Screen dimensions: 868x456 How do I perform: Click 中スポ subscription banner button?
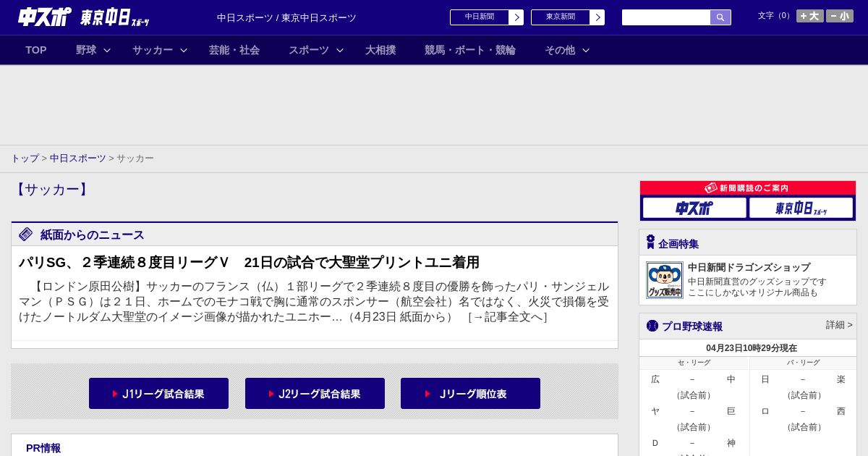694,208
